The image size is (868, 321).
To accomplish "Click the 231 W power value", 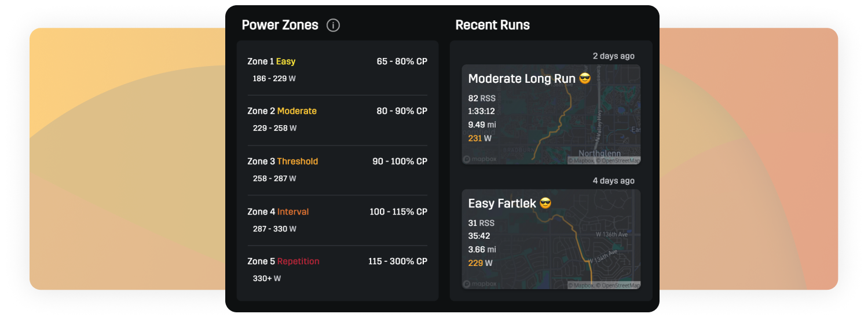I will (480, 138).
